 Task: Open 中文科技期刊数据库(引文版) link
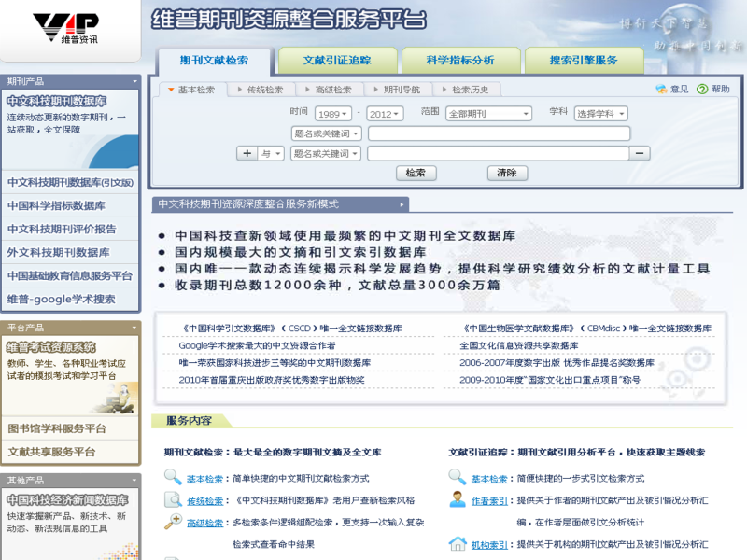[x=70, y=182]
